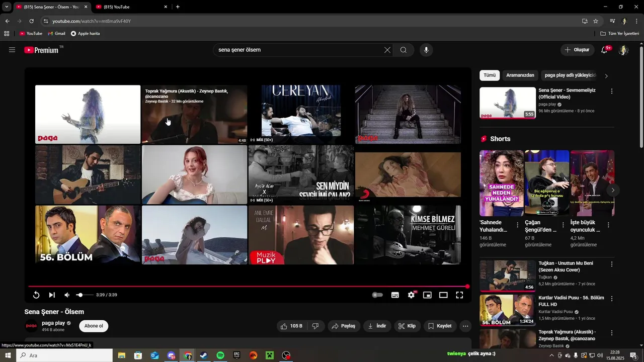
Task: Open the options menu for Tuğkan - Unuttun Mu Beni
Action: [612, 264]
